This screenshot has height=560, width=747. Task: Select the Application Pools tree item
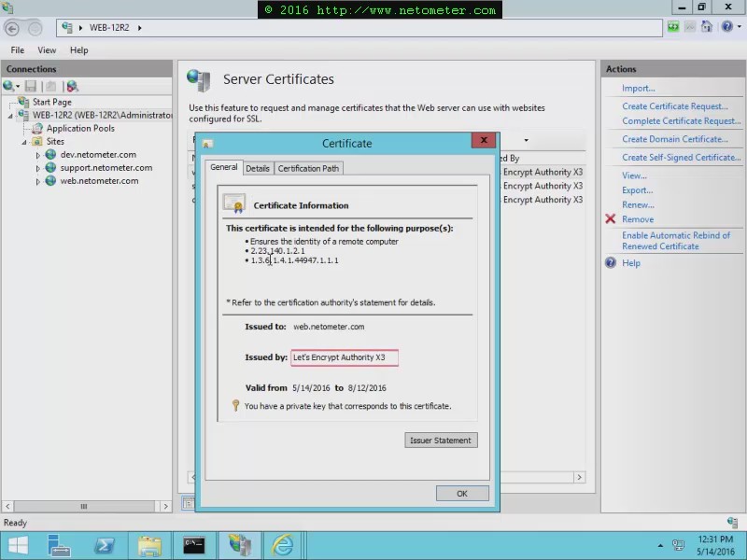tap(80, 128)
